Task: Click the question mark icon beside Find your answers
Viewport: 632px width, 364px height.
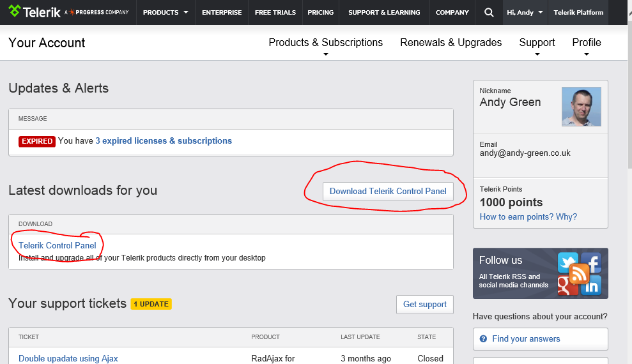Action: (483, 338)
